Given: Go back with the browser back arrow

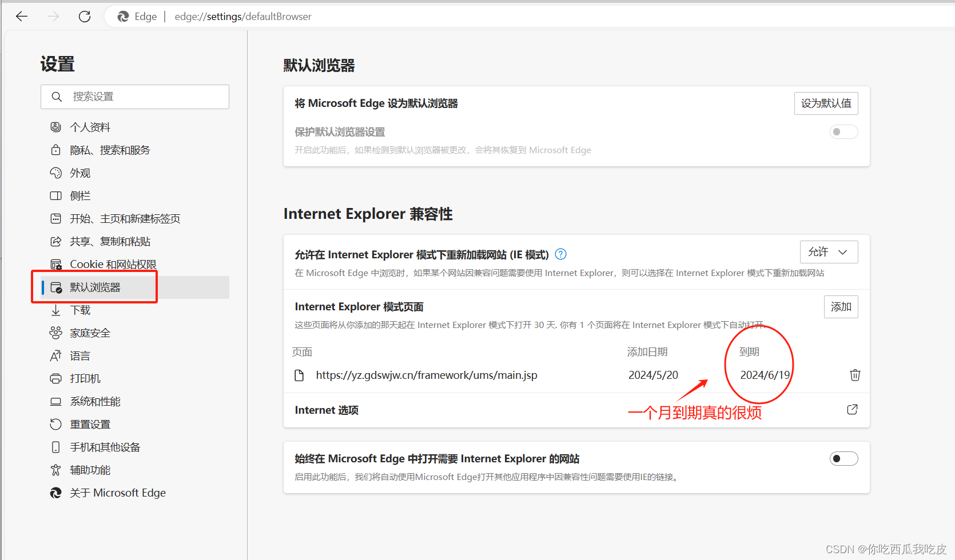Looking at the screenshot, I should [x=22, y=17].
